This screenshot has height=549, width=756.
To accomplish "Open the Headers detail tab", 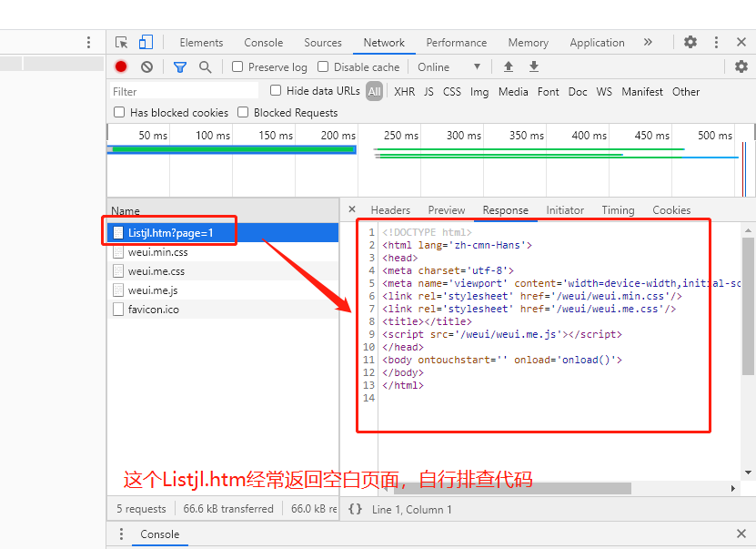I will tap(390, 210).
